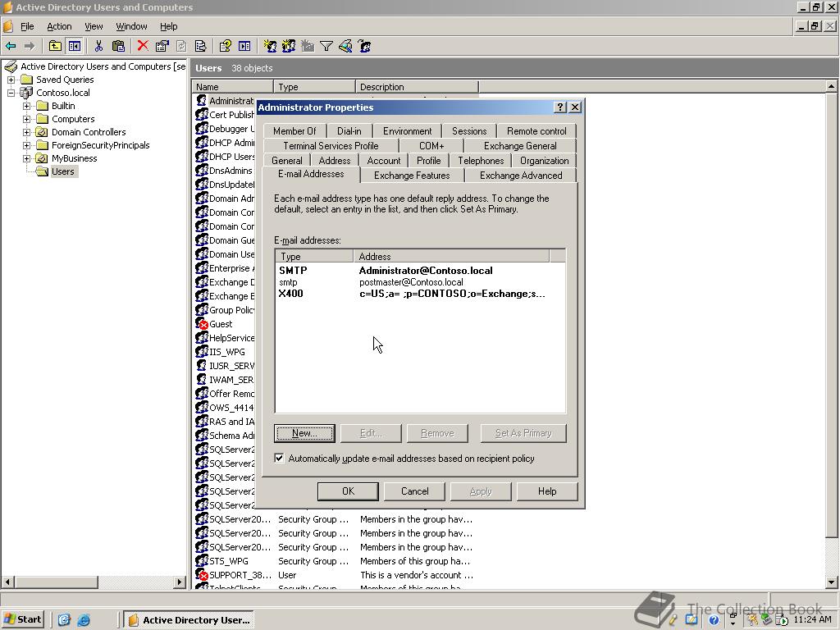Switch to the Terminal Services Profile tab

(331, 146)
